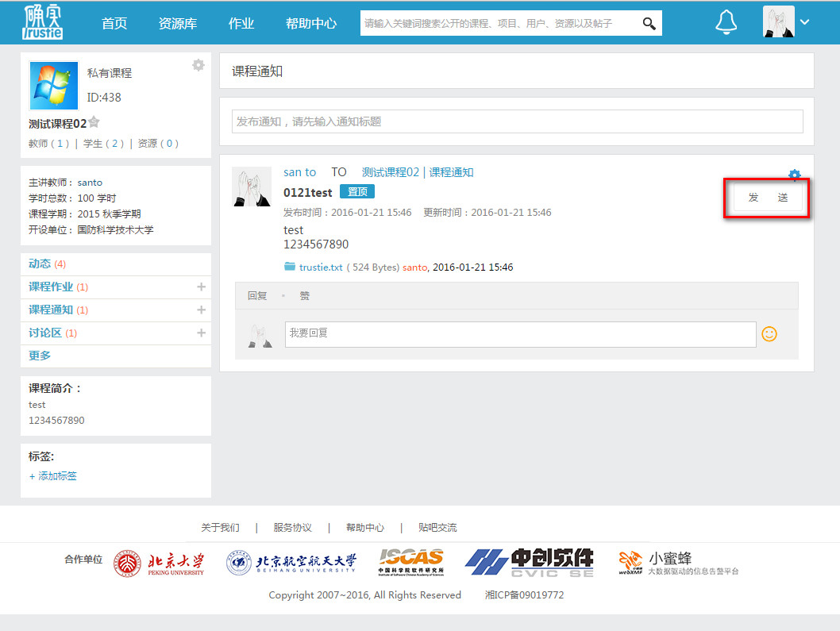Click the course Windows logo image

pyautogui.click(x=53, y=86)
